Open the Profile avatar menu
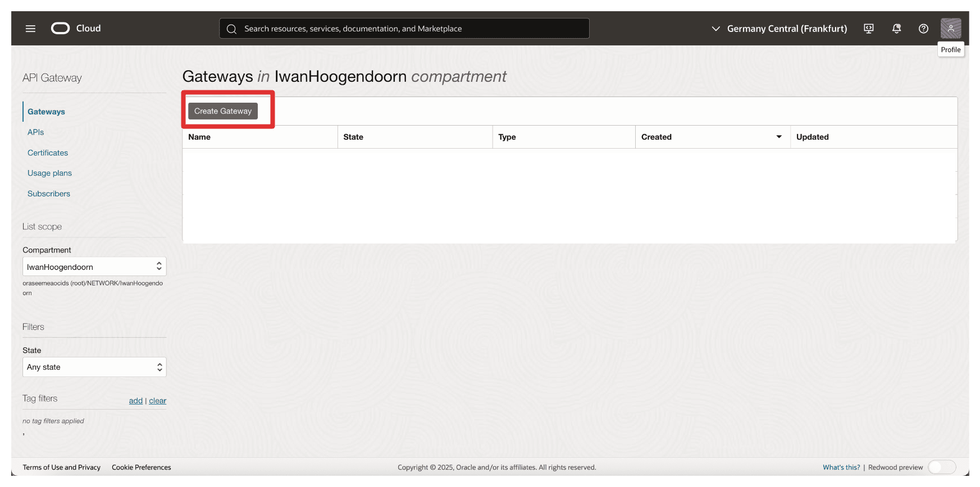Viewport: 980px width, 487px height. (951, 29)
